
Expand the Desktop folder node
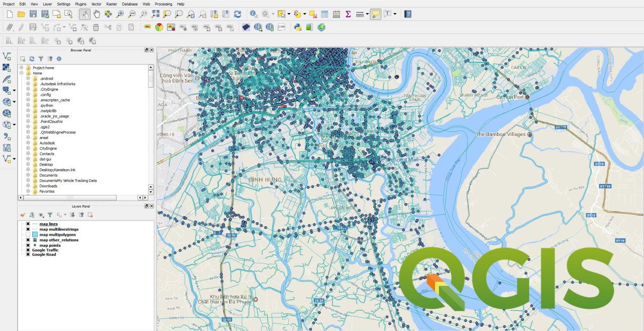coord(28,164)
